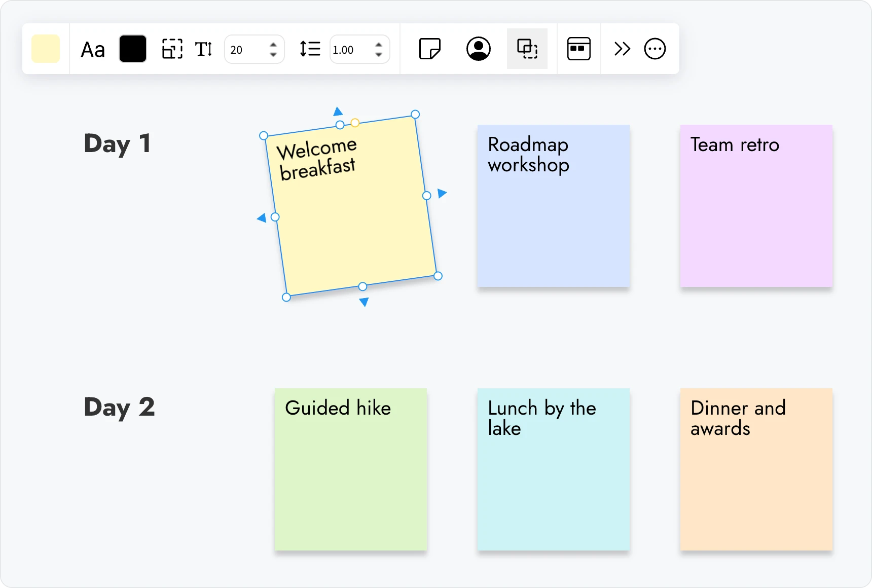Screen dimensions: 872x588
Task: Select the sticky note shape icon
Action: coord(430,49)
